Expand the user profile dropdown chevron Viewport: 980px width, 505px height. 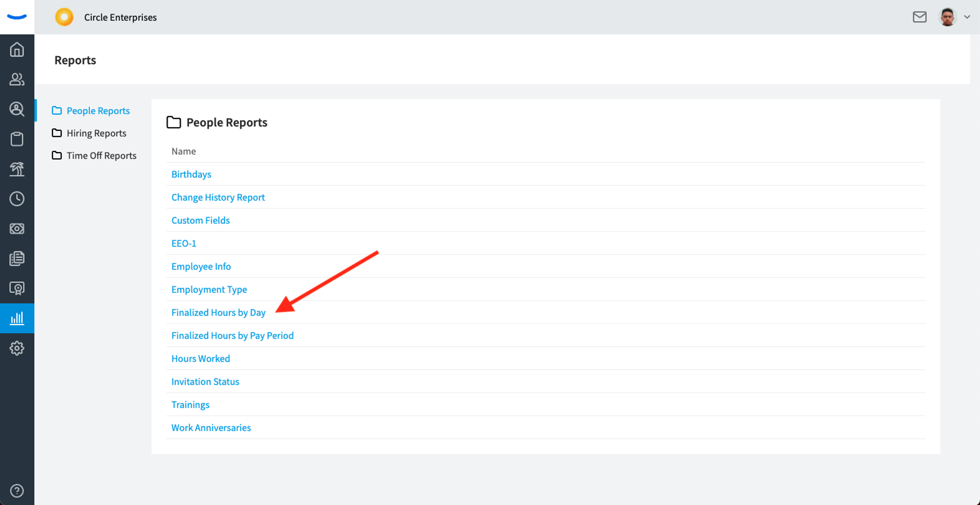pyautogui.click(x=967, y=17)
